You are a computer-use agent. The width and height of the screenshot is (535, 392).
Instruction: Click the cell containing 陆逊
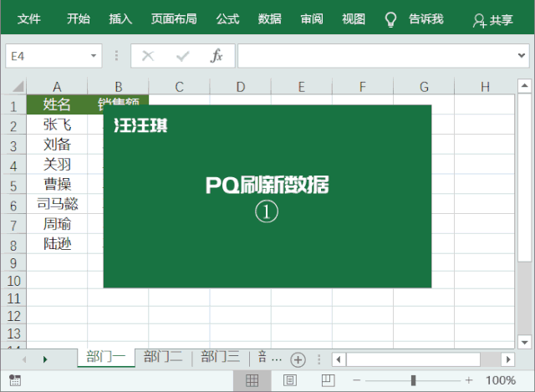[57, 243]
